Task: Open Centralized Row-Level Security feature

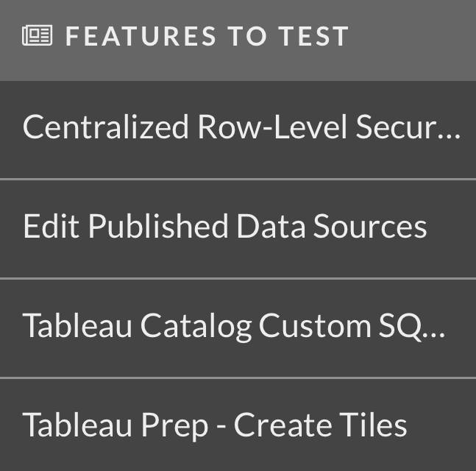Action: pyautogui.click(x=238, y=130)
